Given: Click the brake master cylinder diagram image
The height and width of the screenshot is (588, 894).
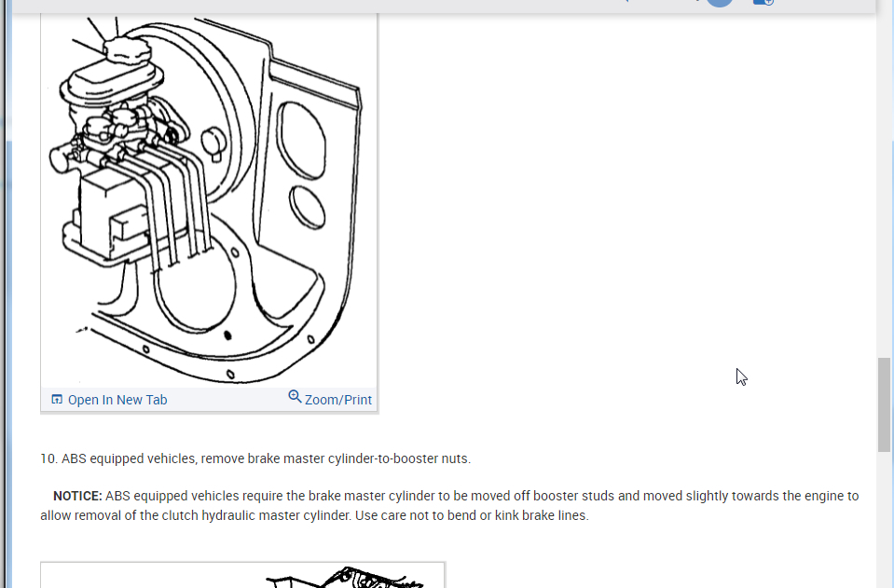Looking at the screenshot, I should click(x=209, y=200).
